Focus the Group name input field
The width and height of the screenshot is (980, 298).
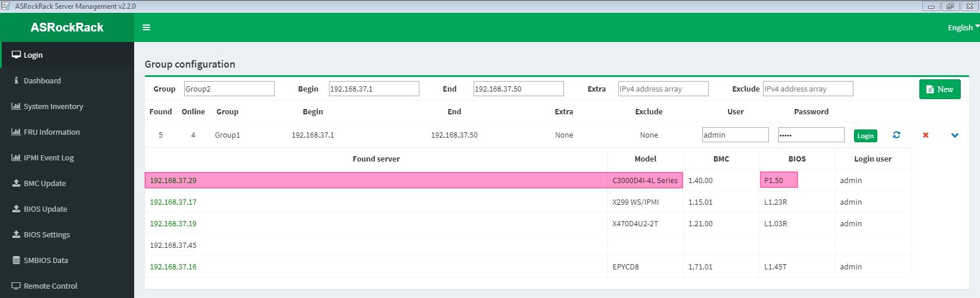tap(229, 89)
